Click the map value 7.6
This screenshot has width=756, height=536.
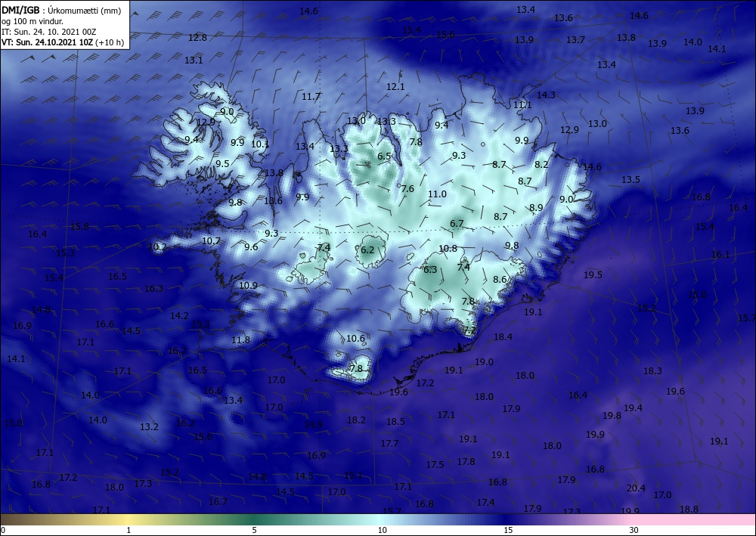pyautogui.click(x=407, y=188)
